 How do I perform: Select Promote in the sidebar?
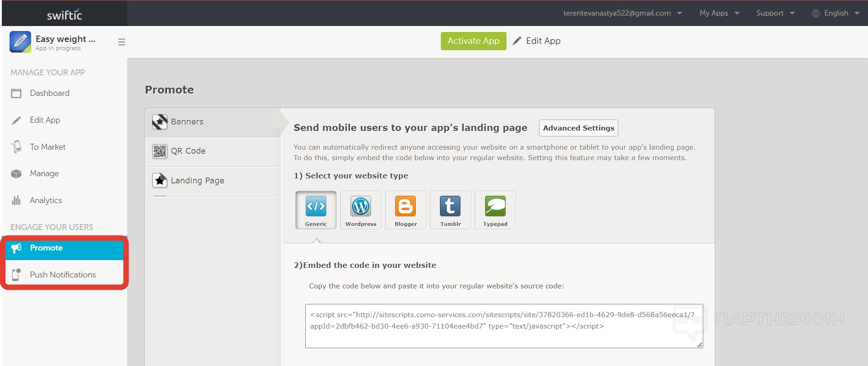coord(64,248)
